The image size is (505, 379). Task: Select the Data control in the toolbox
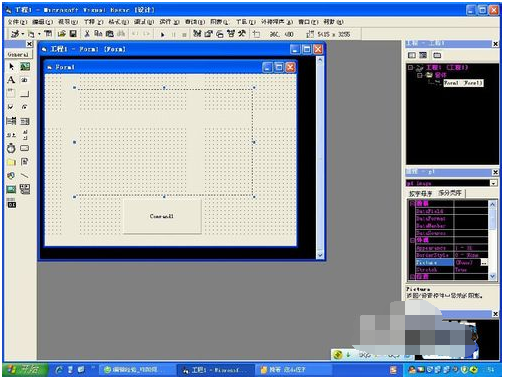[x=25, y=189]
